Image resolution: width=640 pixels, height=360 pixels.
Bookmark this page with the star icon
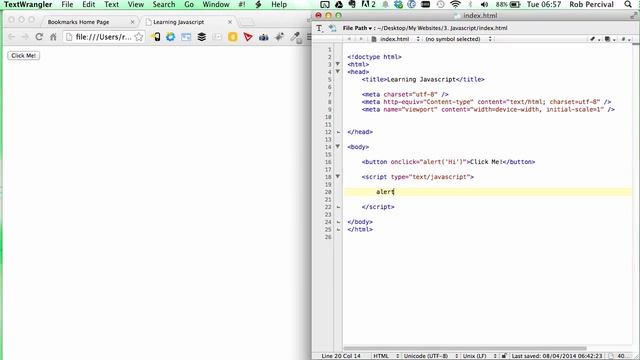tap(139, 37)
